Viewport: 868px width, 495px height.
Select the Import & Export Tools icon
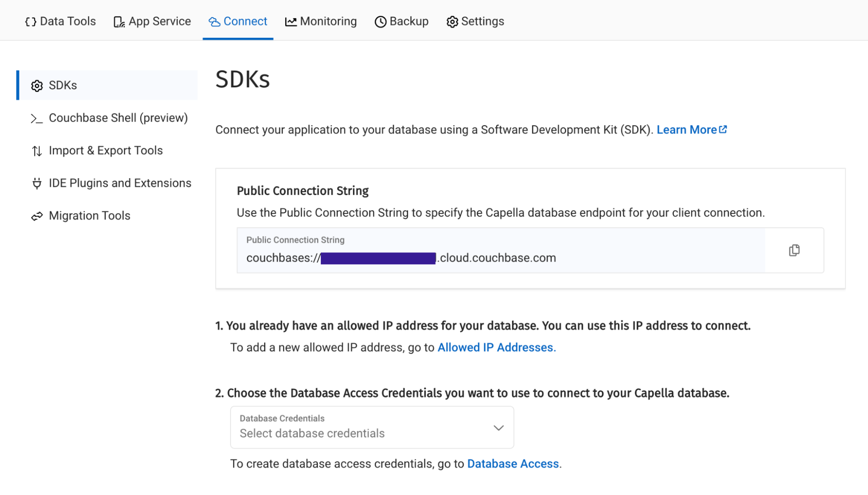coord(37,151)
